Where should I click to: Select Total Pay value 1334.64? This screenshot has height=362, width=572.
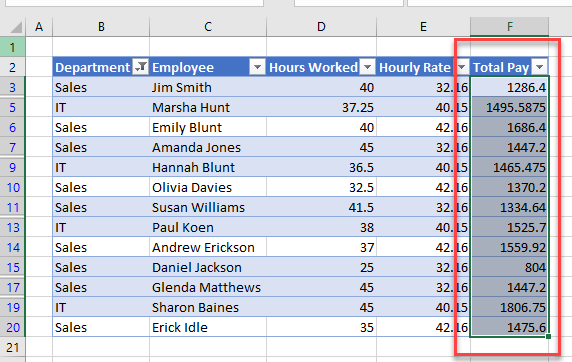click(510, 207)
